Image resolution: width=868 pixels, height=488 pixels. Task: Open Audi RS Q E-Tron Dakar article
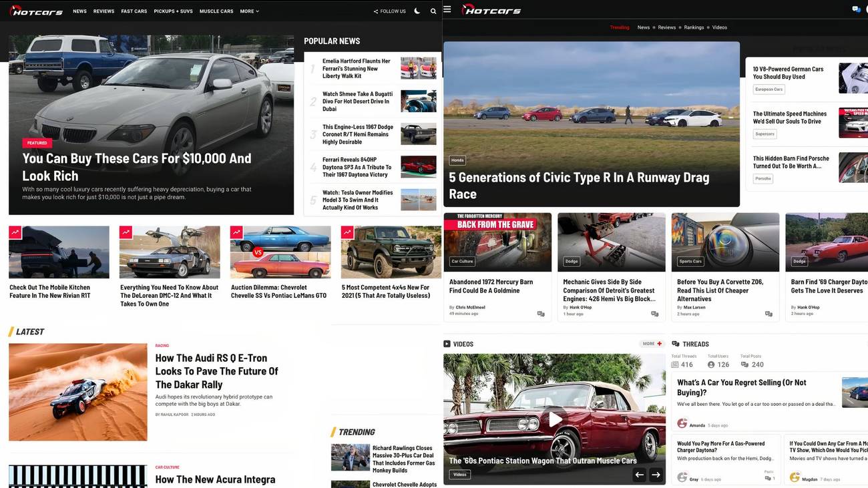tap(216, 371)
